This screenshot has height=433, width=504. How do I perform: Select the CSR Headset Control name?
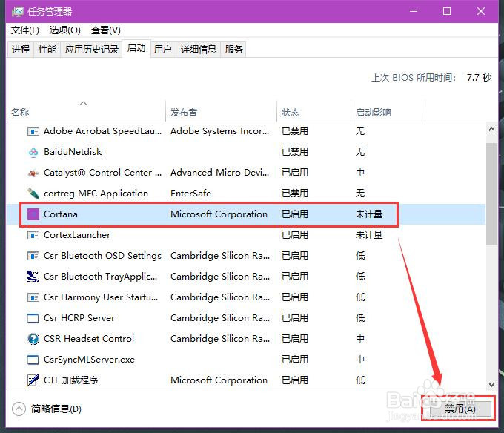(x=89, y=339)
